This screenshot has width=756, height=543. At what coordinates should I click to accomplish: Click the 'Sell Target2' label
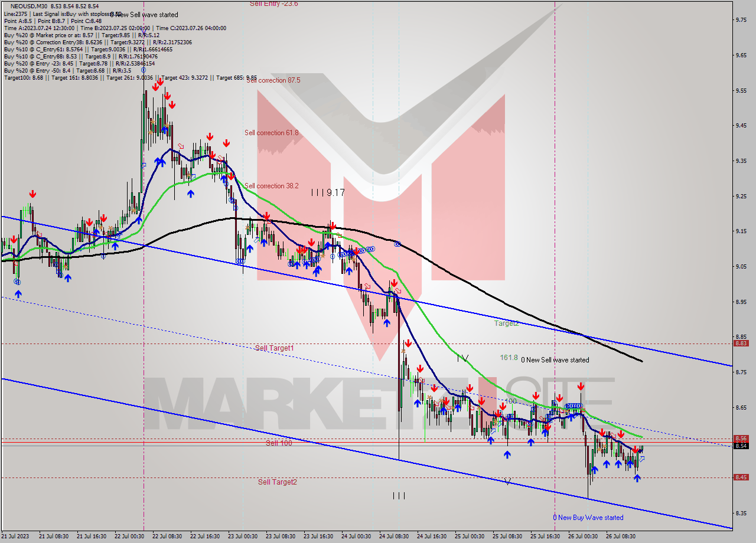click(x=278, y=482)
